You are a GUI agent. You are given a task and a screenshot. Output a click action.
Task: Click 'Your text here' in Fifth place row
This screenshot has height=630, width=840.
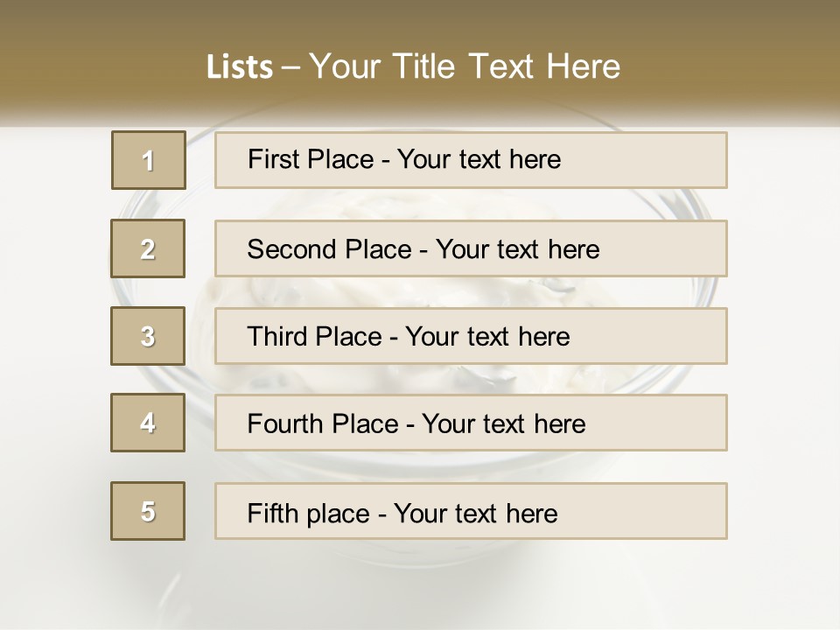[475, 513]
